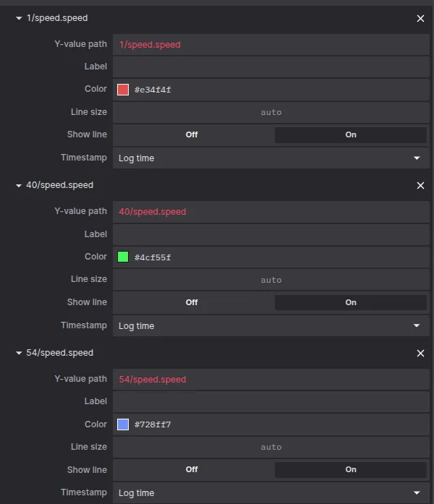Collapse the 40/speed.speed section

pos(19,186)
